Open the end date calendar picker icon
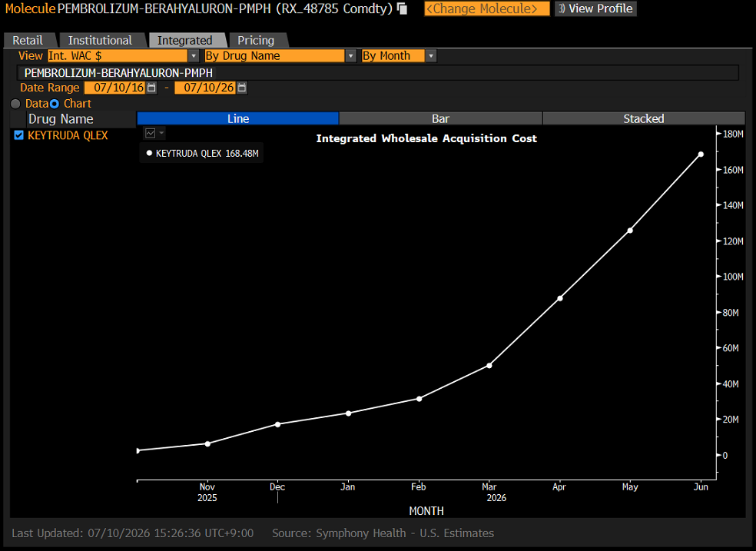This screenshot has width=756, height=551. pos(242,88)
